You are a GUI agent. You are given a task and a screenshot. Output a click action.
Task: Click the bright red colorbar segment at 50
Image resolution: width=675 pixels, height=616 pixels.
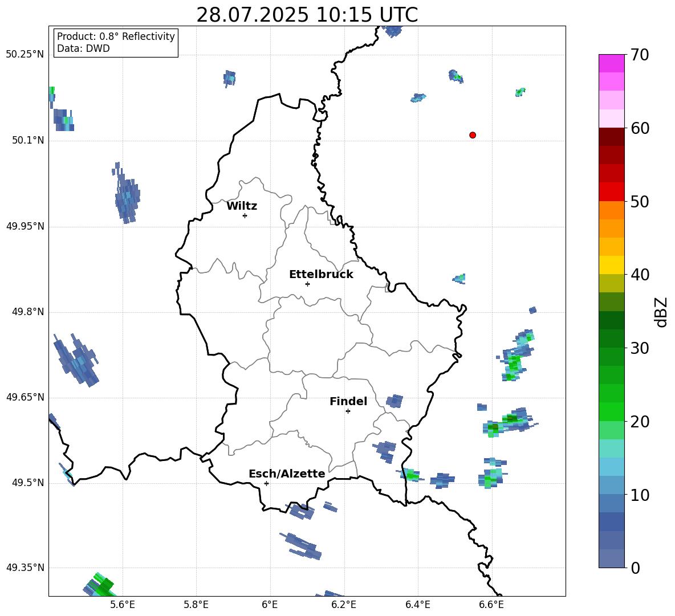point(611,192)
